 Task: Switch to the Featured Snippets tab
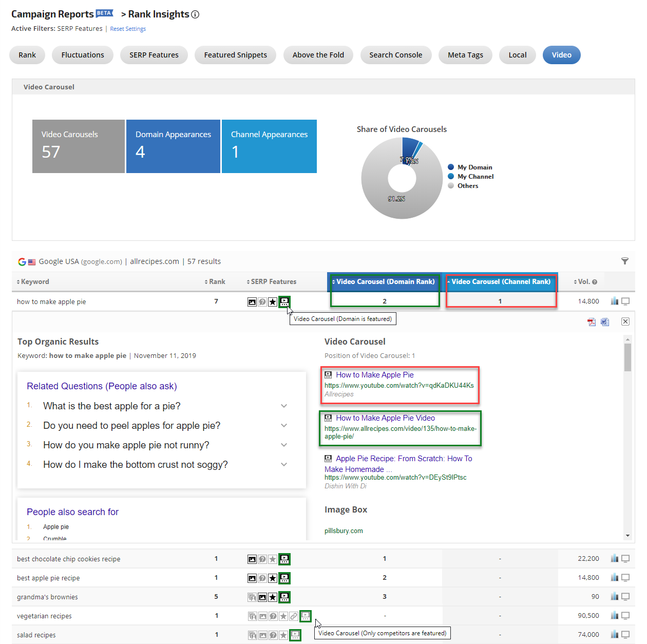(235, 55)
